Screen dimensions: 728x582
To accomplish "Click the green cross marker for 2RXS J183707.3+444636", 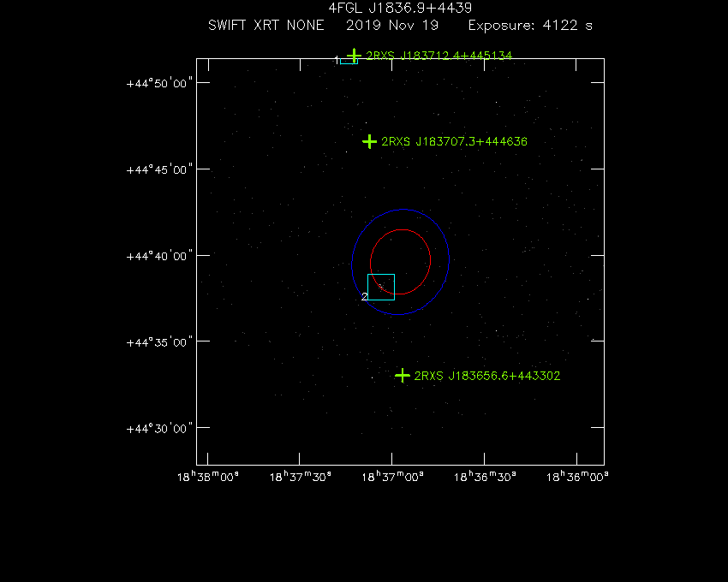I will pyautogui.click(x=370, y=141).
